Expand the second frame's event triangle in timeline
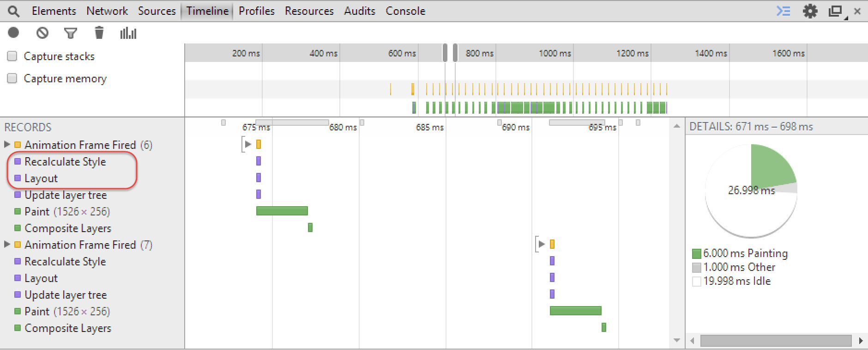Screen dimensions: 868x350 click(x=542, y=244)
